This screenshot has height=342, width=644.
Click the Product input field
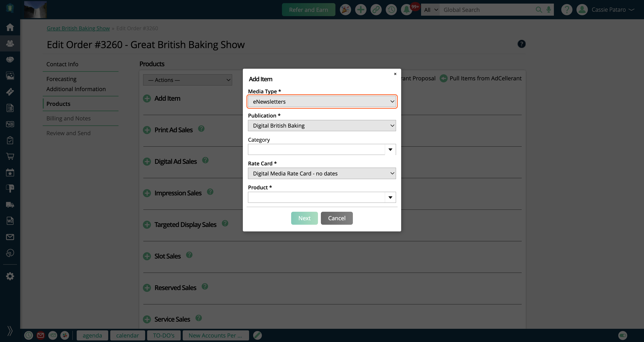(x=316, y=197)
